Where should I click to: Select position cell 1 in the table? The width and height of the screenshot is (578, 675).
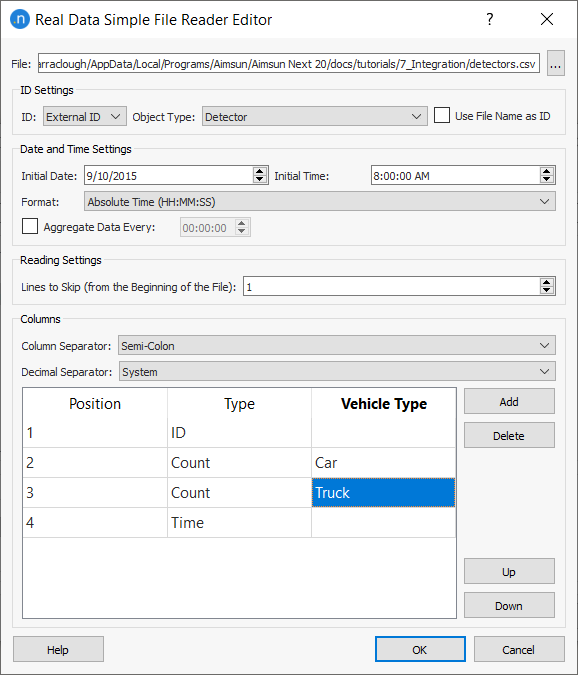[x=95, y=433]
